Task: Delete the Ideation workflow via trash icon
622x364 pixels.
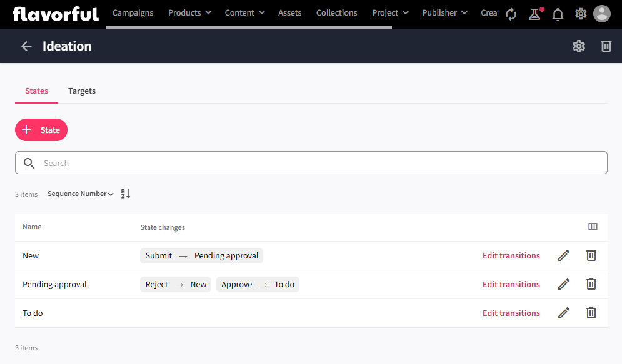Action: click(606, 46)
